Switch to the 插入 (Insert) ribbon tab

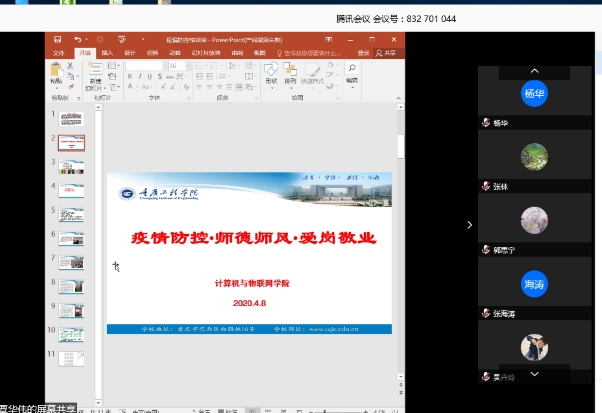(x=106, y=52)
